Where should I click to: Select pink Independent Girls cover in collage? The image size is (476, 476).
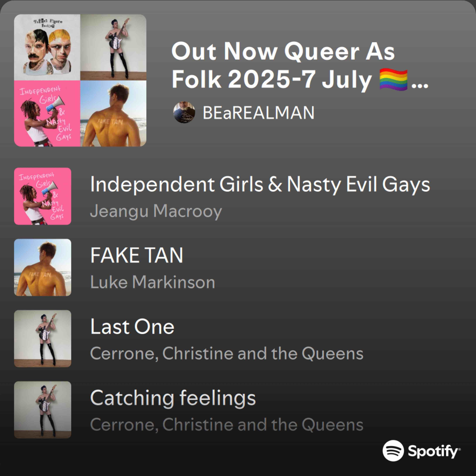click(x=47, y=114)
